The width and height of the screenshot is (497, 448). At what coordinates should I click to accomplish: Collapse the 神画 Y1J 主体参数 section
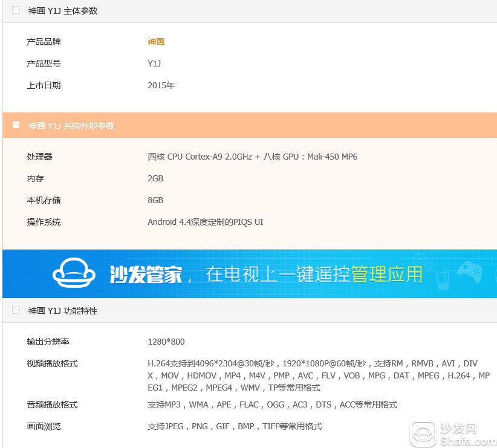[16, 10]
